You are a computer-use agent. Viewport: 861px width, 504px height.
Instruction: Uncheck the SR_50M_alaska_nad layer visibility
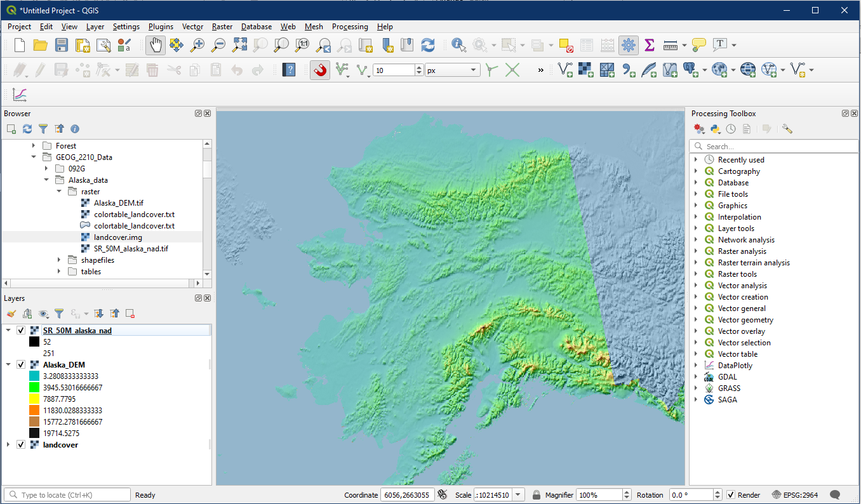(21, 331)
